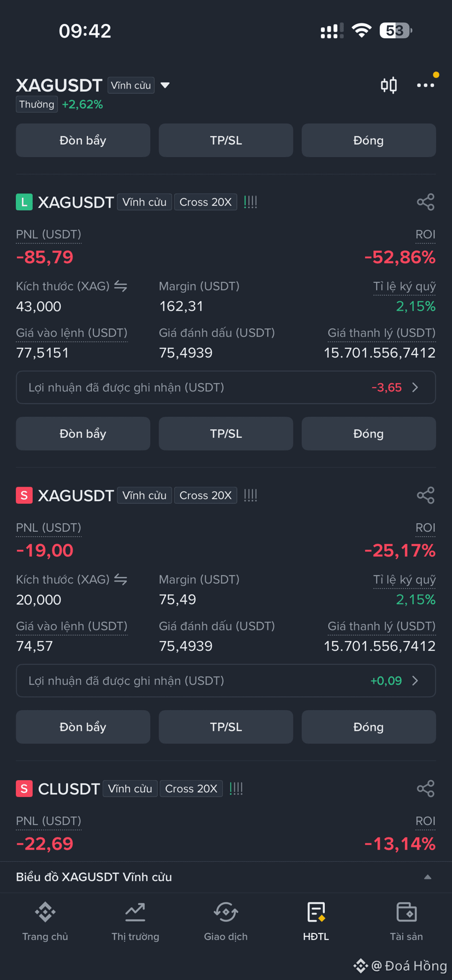Screen dimensions: 452x980
Task: Open the Tài sản wallet icon
Action: pos(407,912)
